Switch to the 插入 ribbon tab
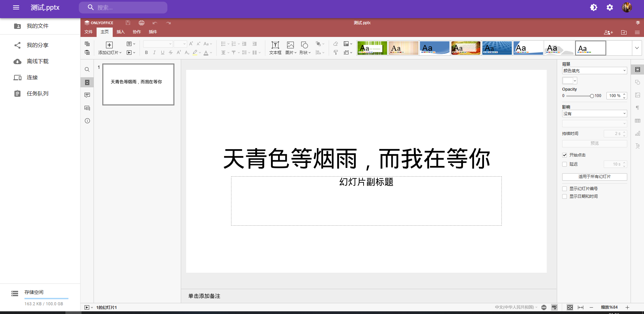644x314 pixels. point(120,32)
